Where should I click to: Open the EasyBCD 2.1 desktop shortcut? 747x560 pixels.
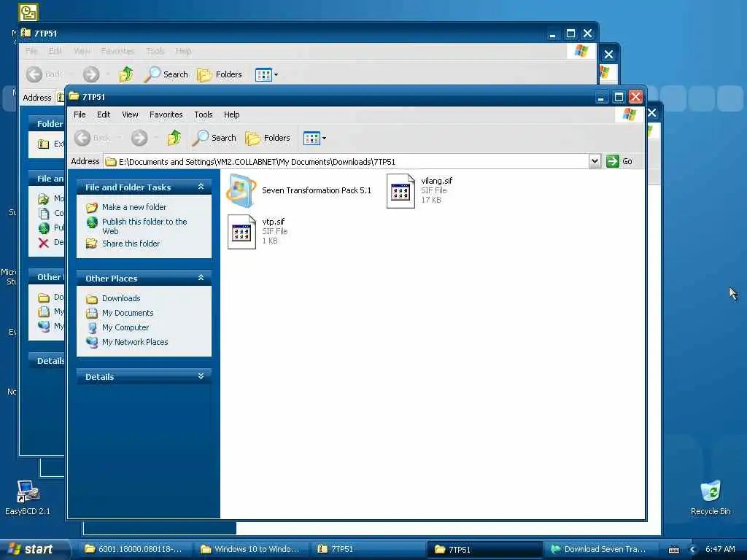[28, 497]
